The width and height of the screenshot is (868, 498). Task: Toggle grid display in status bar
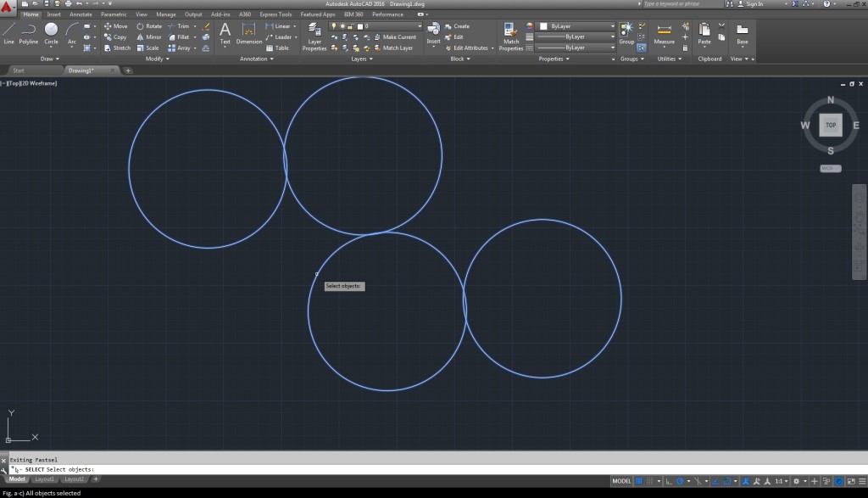[x=641, y=481]
